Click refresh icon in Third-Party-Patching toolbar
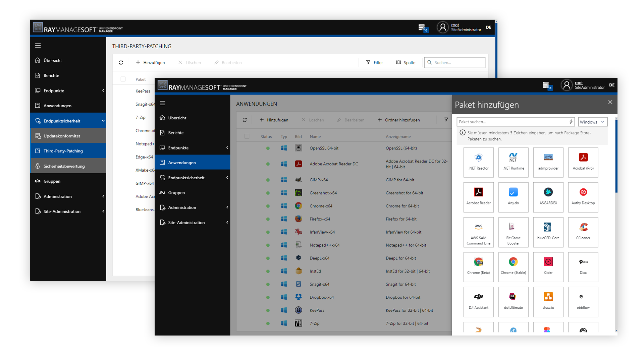This screenshot has width=644, height=362. 121,63
